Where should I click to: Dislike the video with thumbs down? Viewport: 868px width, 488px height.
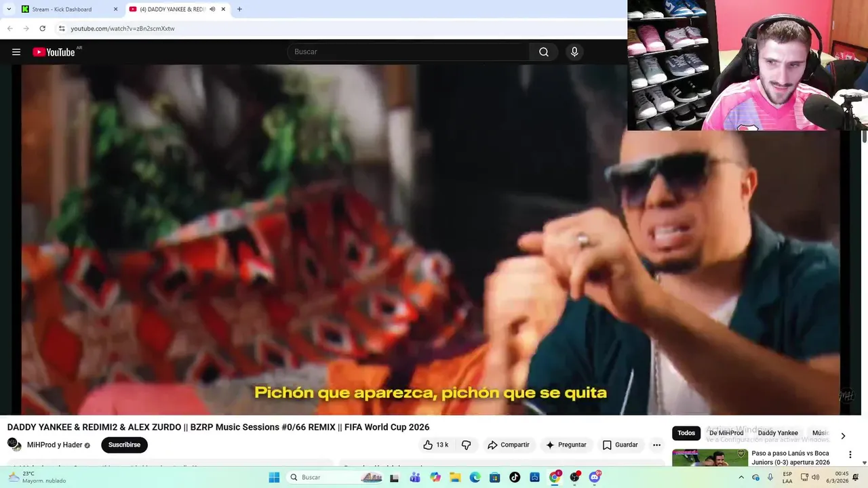click(466, 445)
